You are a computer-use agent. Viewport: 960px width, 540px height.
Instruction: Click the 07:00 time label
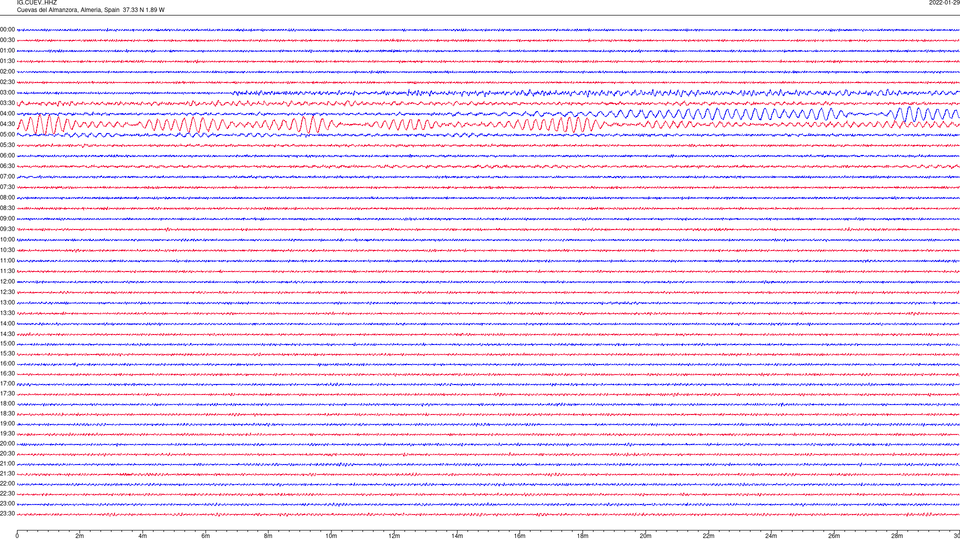(7, 176)
